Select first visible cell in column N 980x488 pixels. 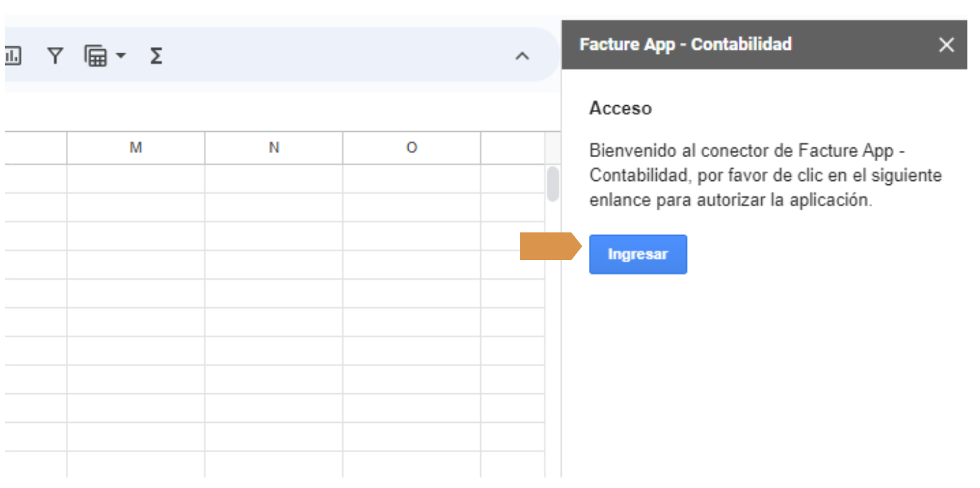(x=274, y=179)
